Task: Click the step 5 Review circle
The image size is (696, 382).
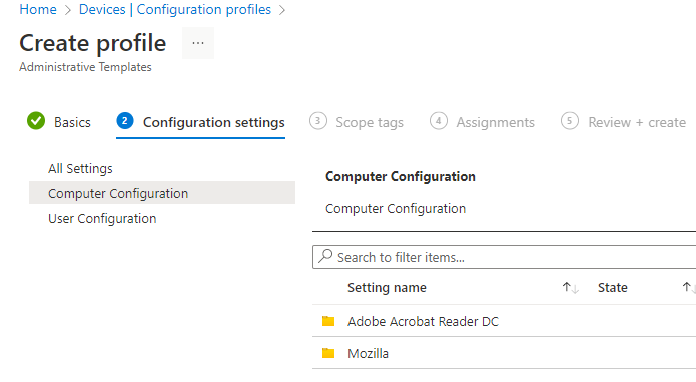Action: click(x=570, y=121)
